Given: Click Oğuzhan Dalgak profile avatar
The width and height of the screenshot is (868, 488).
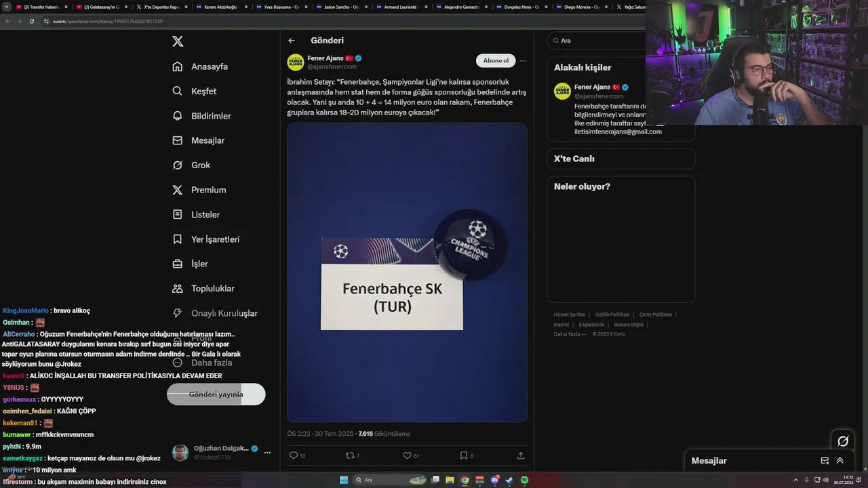Looking at the screenshot, I should pyautogui.click(x=180, y=453).
